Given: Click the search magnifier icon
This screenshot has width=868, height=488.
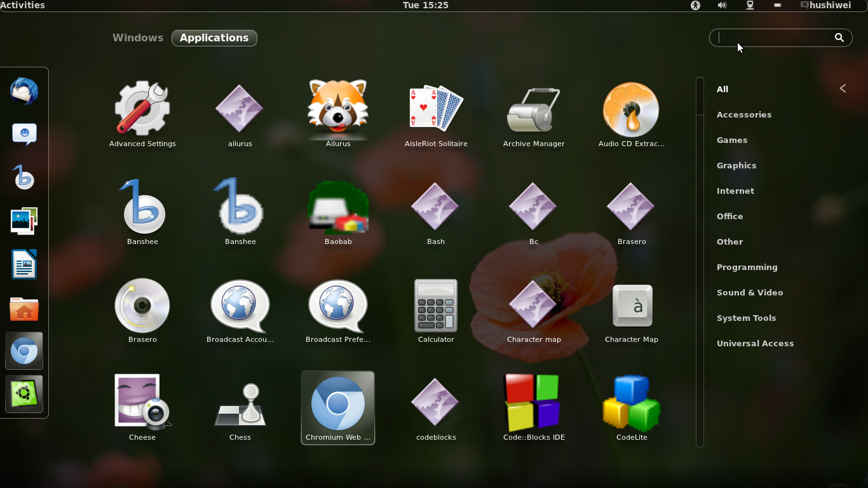Looking at the screenshot, I should (x=839, y=37).
